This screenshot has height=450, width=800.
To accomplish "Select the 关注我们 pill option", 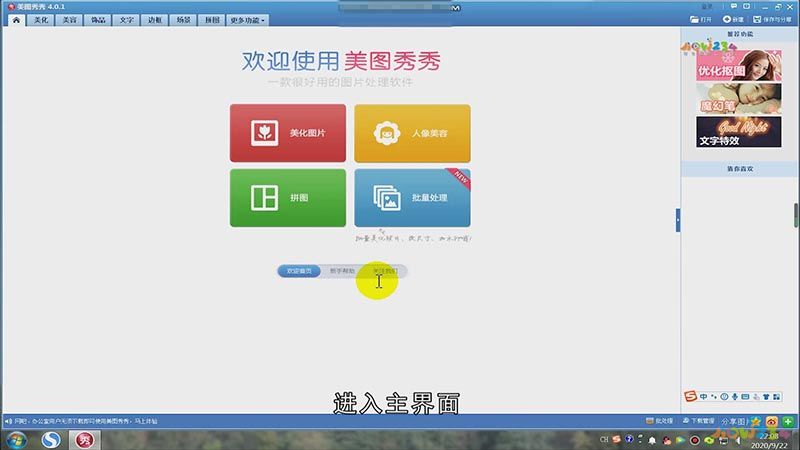I will tap(385, 271).
